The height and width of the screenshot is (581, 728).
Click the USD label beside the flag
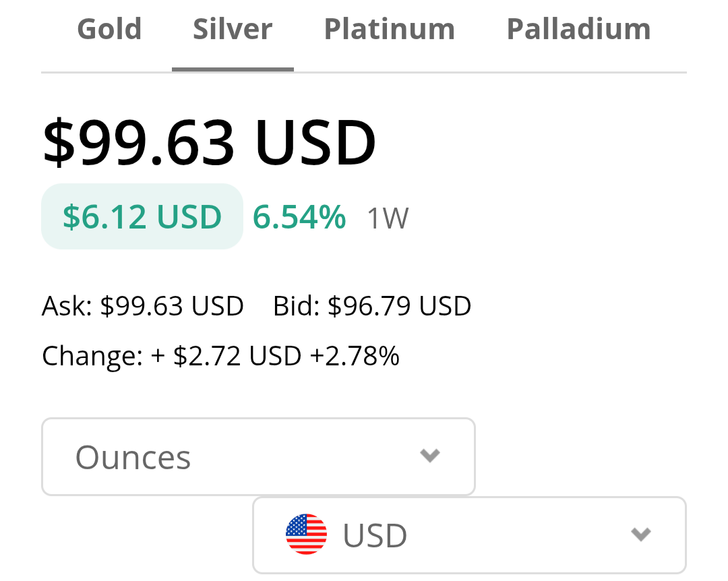click(x=375, y=536)
